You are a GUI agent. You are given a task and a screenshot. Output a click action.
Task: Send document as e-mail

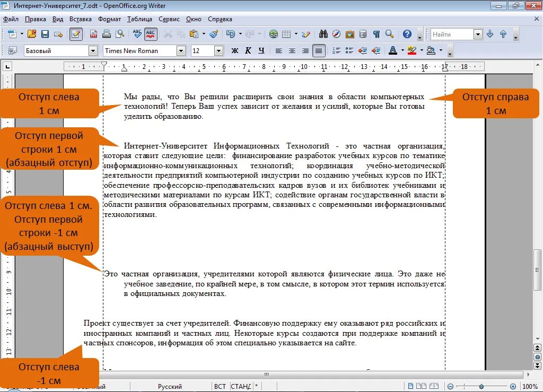(x=58, y=34)
